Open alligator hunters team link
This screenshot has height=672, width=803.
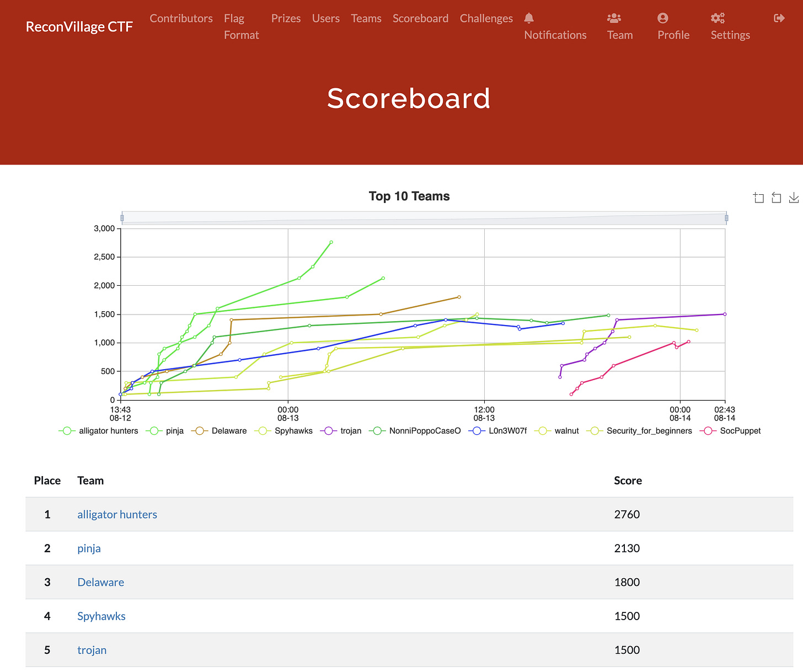pos(117,514)
